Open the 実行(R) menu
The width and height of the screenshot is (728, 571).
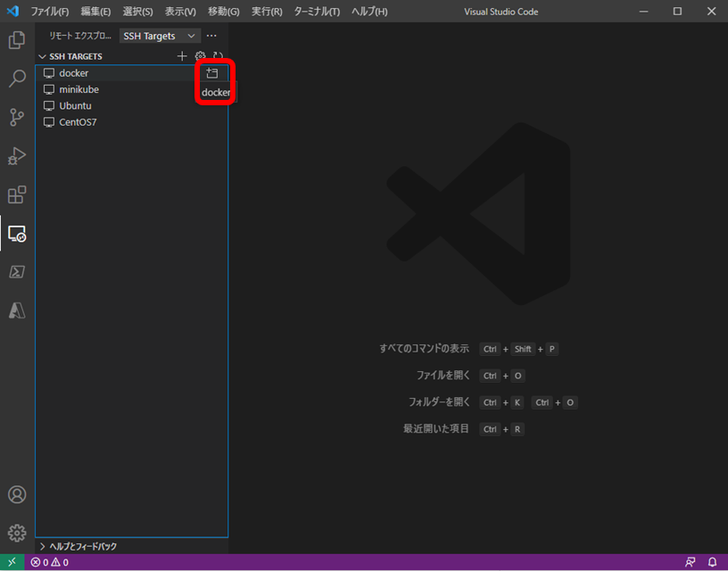(x=267, y=12)
